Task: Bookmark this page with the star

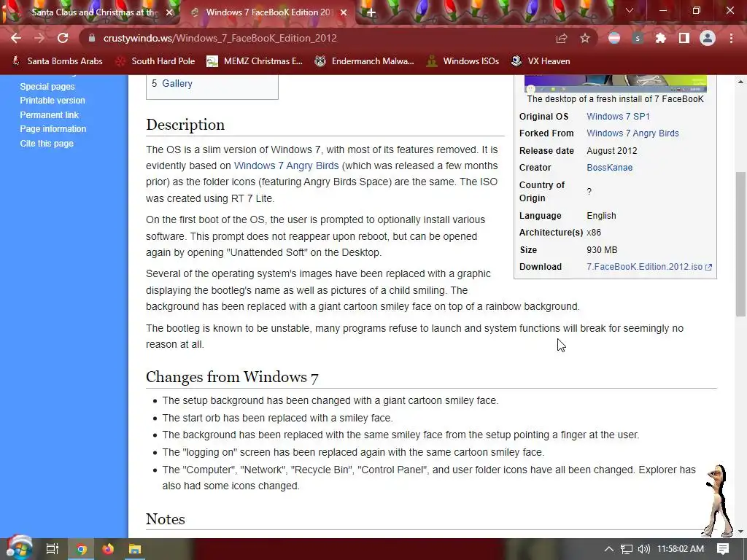Action: (x=585, y=38)
